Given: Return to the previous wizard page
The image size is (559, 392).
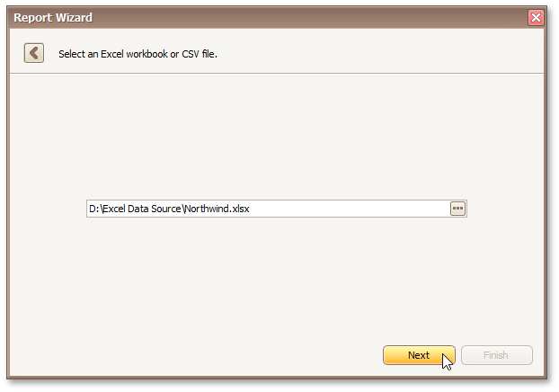Looking at the screenshot, I should [34, 53].
